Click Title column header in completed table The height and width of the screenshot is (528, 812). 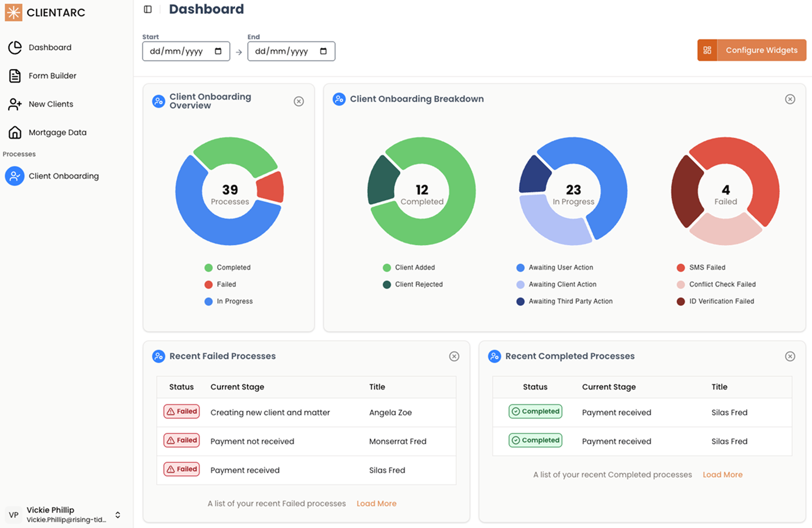[719, 387]
